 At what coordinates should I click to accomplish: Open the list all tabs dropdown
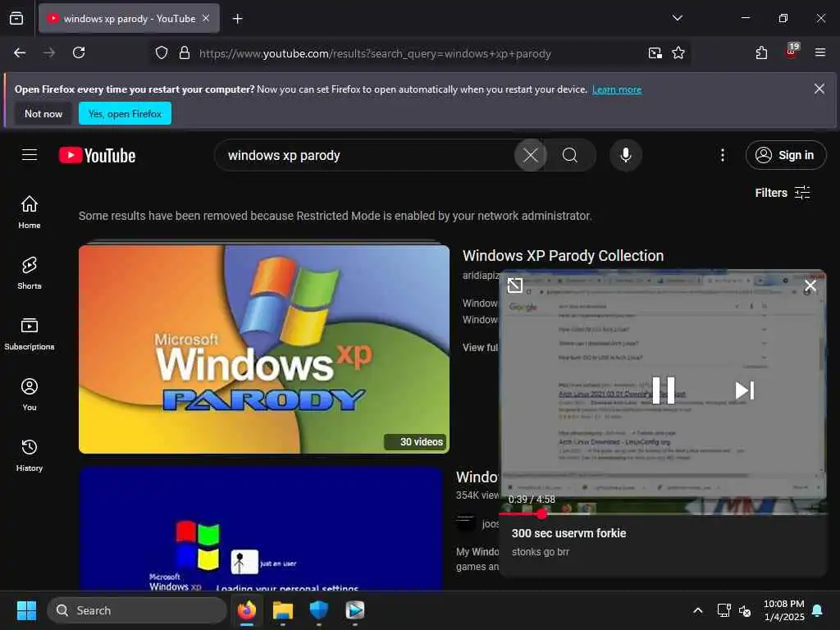coord(677,18)
